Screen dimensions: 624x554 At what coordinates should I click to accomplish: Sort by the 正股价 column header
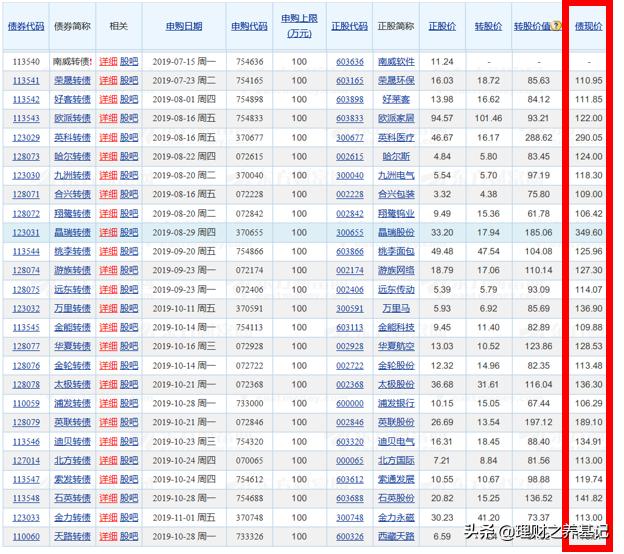pyautogui.click(x=442, y=26)
